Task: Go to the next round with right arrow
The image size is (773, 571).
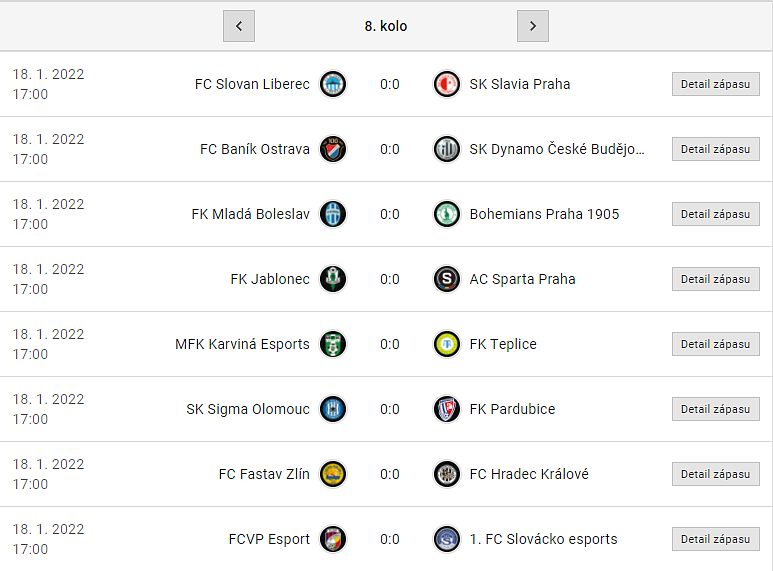Action: [x=533, y=26]
